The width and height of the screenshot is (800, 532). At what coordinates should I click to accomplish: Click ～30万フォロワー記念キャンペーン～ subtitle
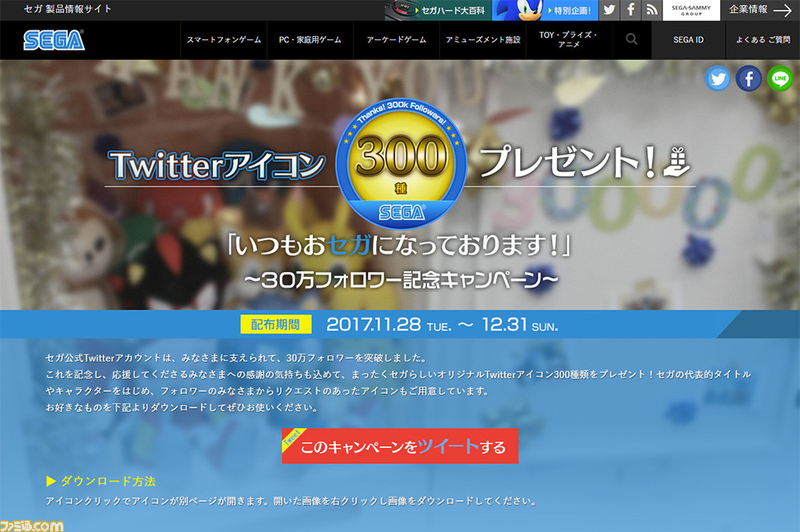tap(401, 279)
